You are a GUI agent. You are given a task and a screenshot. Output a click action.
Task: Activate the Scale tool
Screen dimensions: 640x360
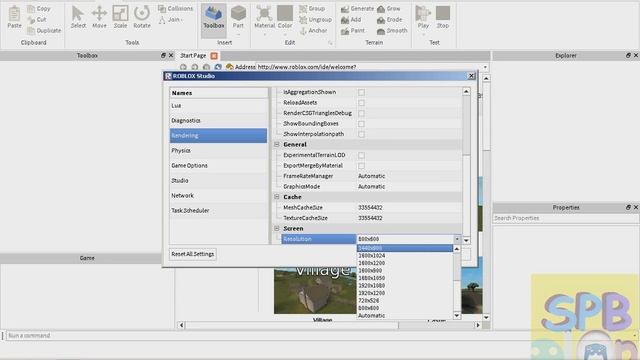click(120, 18)
